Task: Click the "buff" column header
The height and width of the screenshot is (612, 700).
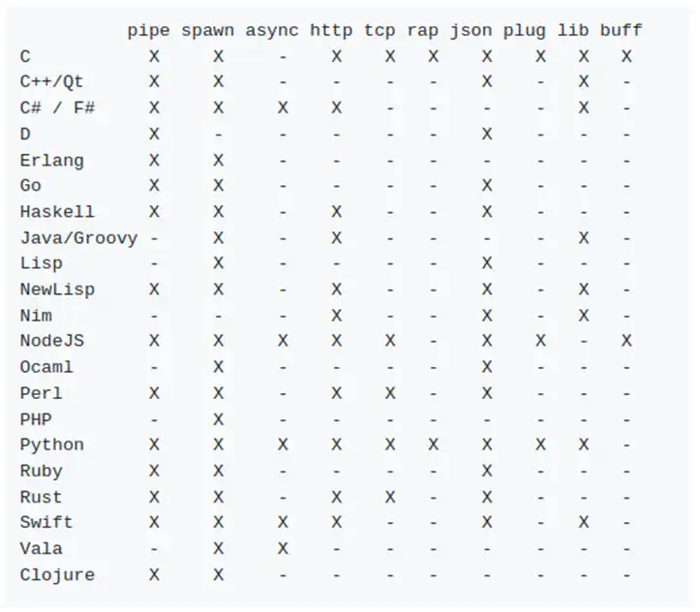Action: (621, 30)
